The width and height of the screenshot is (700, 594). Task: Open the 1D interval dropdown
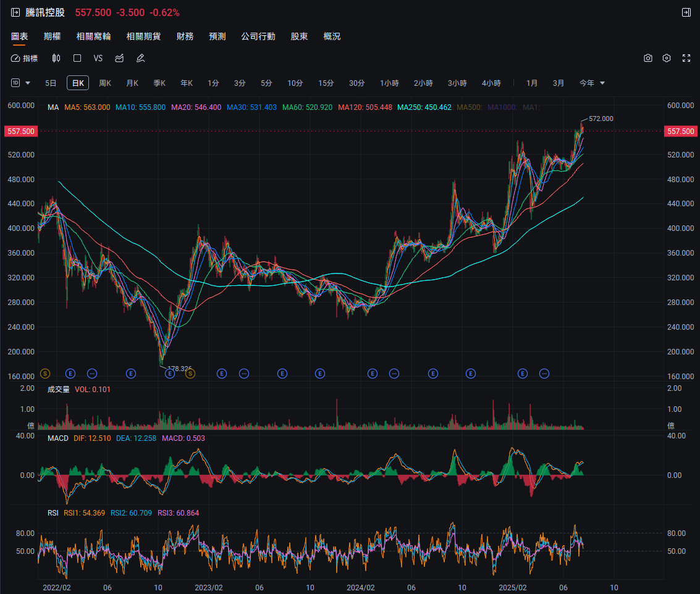[x=17, y=83]
